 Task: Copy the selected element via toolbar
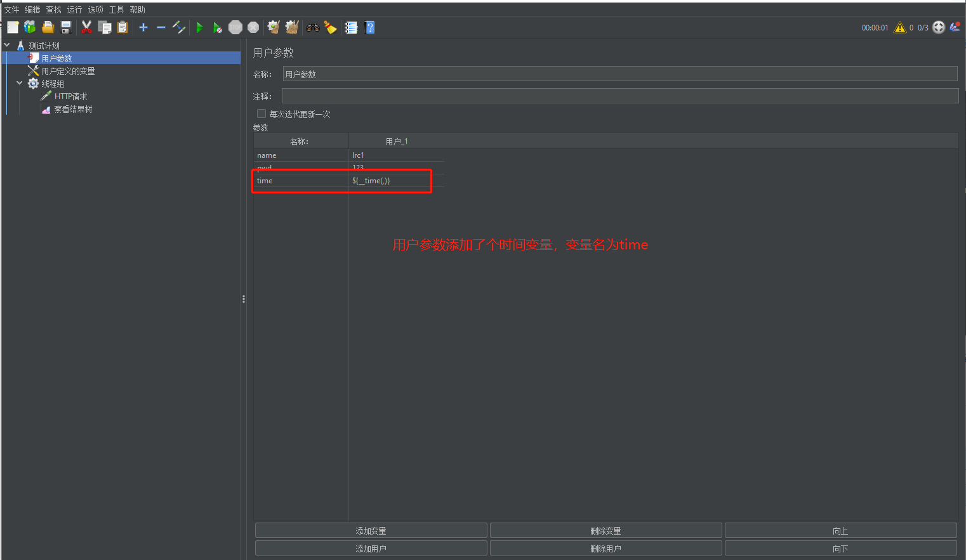[105, 27]
